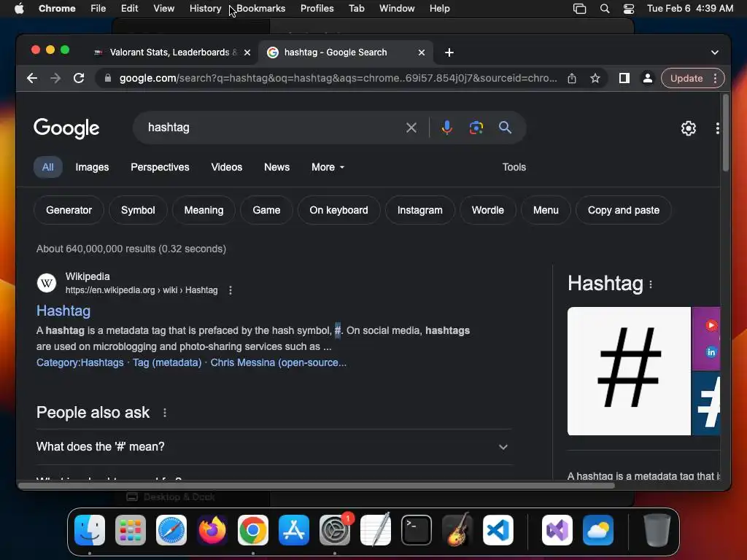This screenshot has width=747, height=560.
Task: Click the Google logo
Action: tap(66, 128)
